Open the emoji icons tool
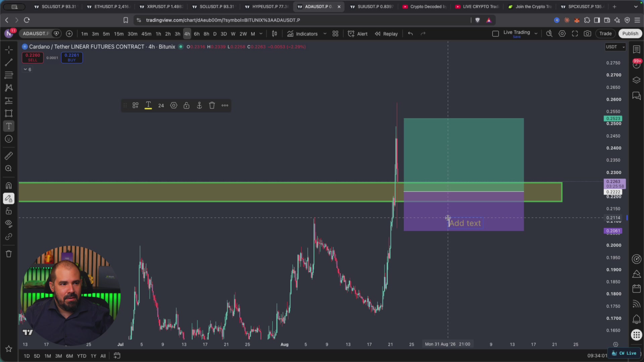The width and height of the screenshot is (644, 362). click(9, 139)
